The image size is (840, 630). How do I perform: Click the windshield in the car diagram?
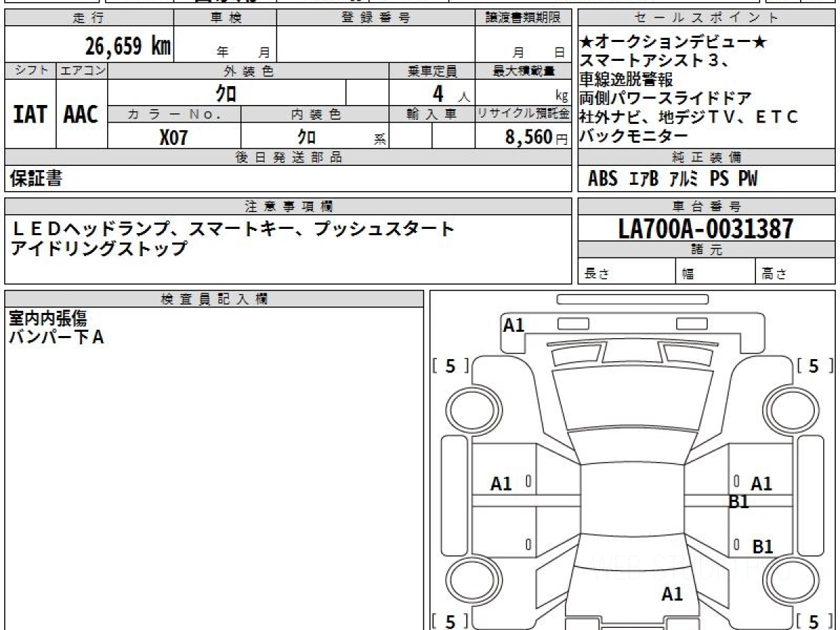coord(632,397)
